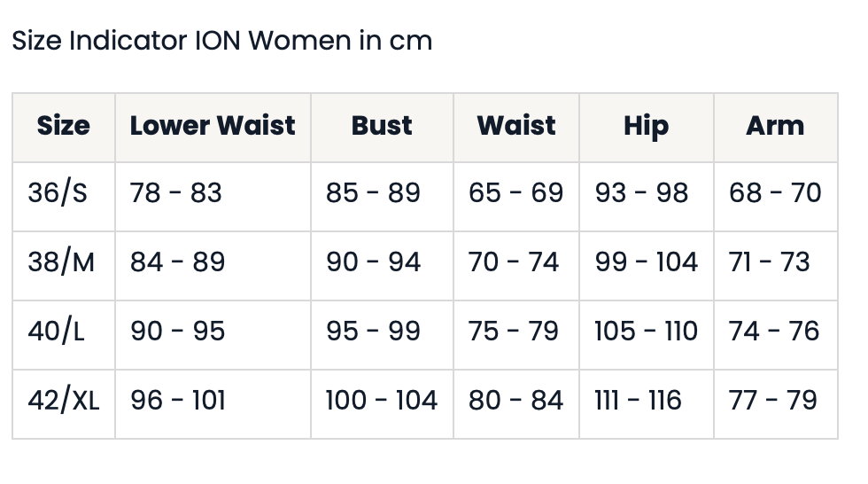Click the Arm column header
The width and height of the screenshot is (868, 484).
point(775,126)
